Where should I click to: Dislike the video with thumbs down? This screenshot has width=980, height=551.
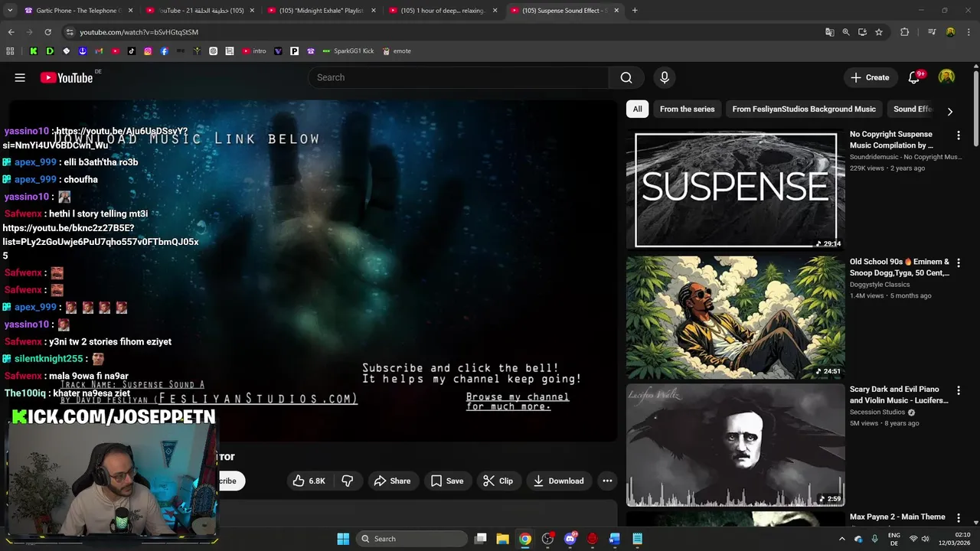point(348,481)
